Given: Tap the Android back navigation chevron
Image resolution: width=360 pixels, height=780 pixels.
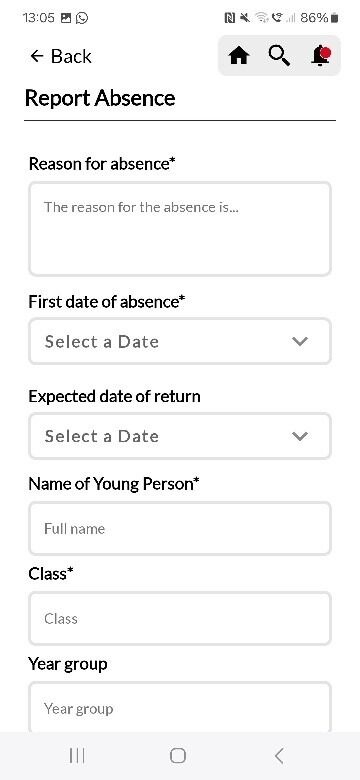Looking at the screenshot, I should click(x=279, y=756).
